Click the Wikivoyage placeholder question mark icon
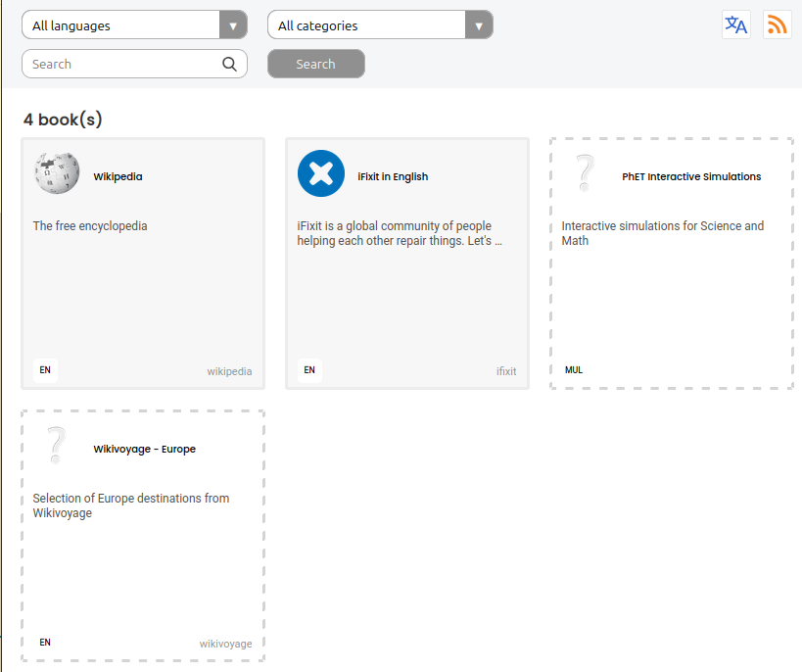This screenshot has height=672, width=802. point(56,446)
